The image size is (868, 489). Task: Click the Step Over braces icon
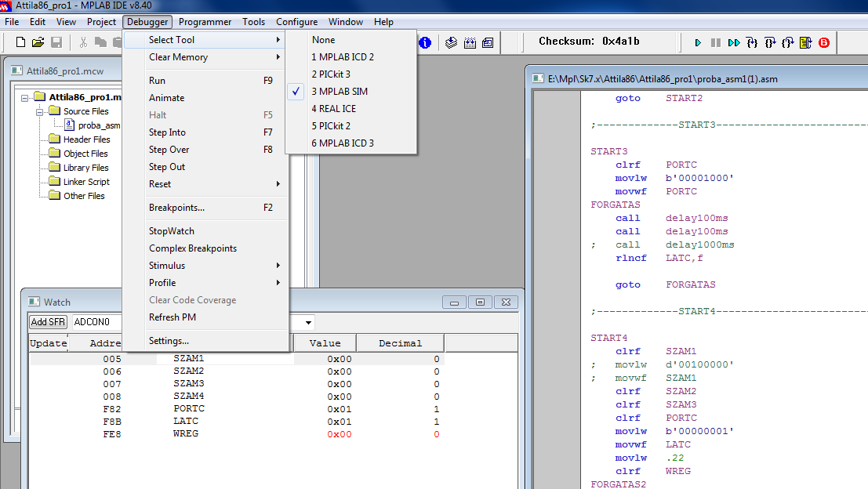pyautogui.click(x=770, y=42)
